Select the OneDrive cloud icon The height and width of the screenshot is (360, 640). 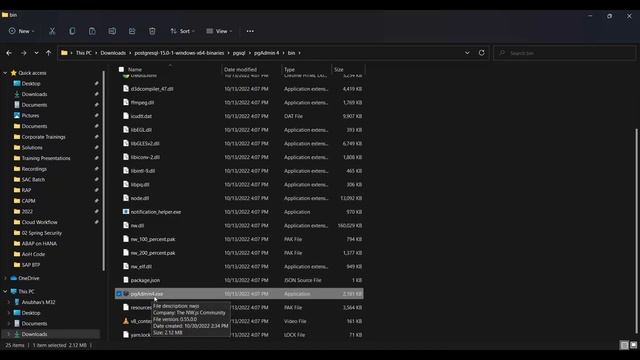[13, 278]
